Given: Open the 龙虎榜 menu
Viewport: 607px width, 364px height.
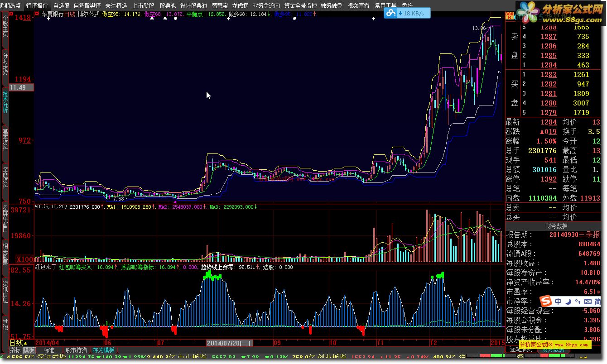Looking at the screenshot, I should point(240,5).
